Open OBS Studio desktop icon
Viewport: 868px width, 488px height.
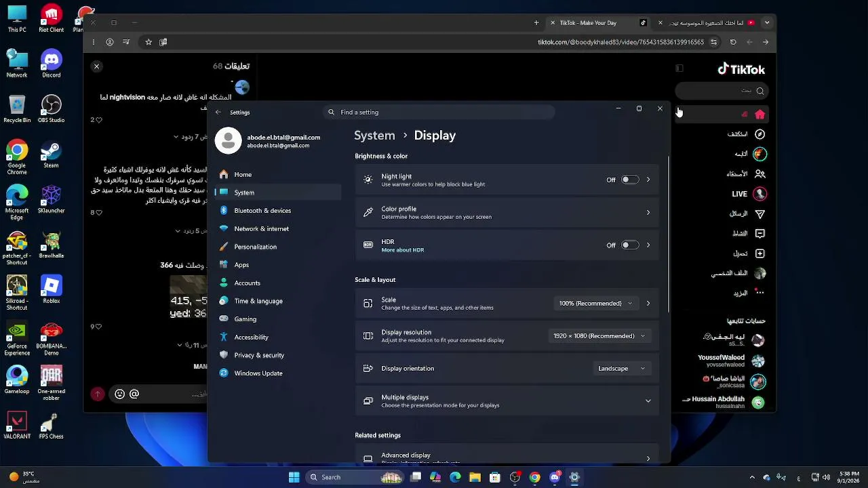pyautogui.click(x=52, y=109)
